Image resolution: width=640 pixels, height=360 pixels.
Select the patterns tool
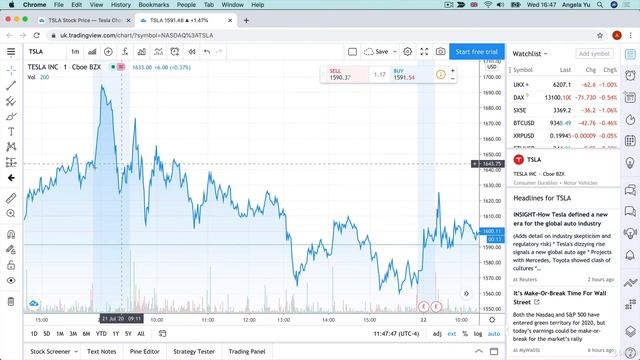click(x=11, y=147)
